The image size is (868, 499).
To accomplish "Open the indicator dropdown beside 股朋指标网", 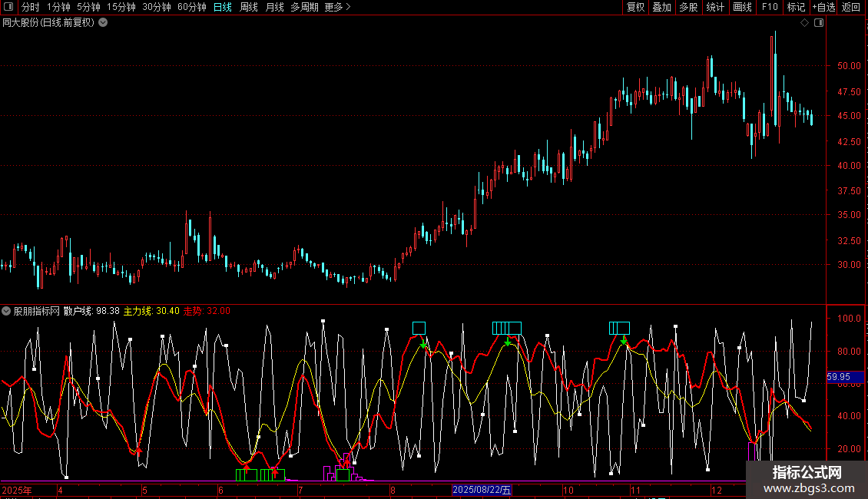I will pyautogui.click(x=6, y=311).
